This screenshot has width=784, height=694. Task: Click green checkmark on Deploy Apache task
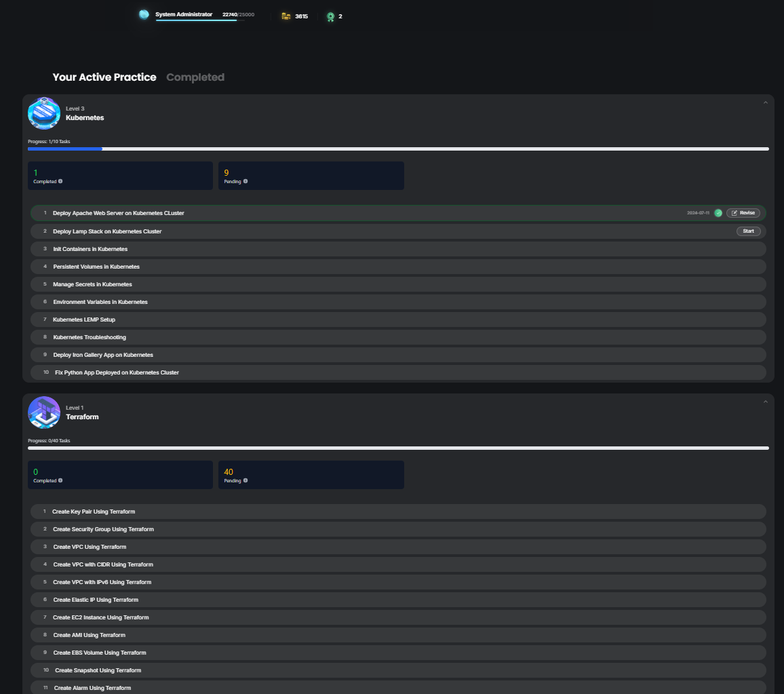[718, 213]
